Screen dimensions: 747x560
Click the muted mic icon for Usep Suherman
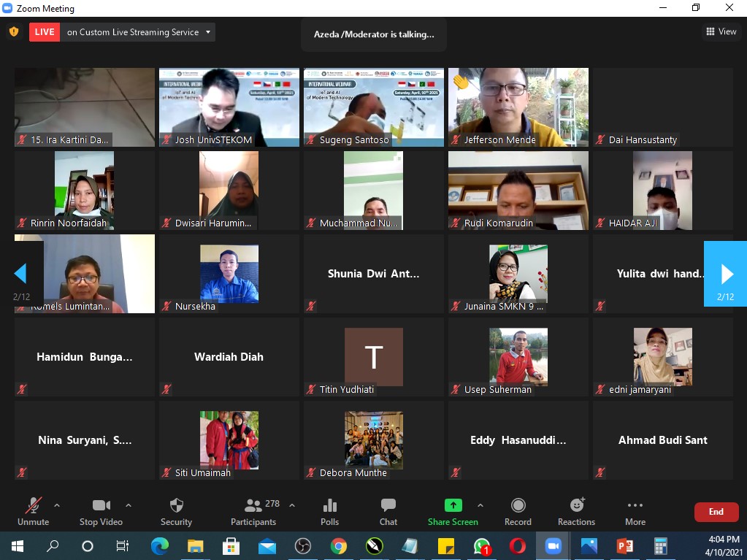tap(456, 390)
